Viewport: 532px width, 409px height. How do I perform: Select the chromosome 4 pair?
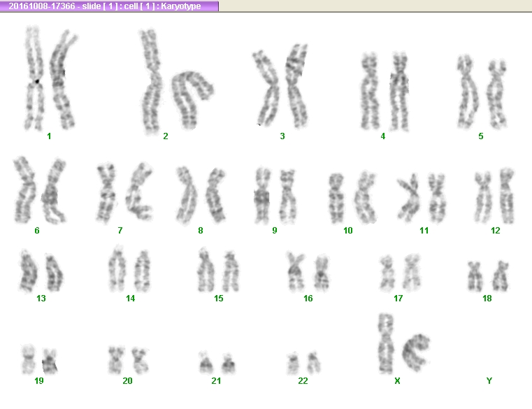(384, 92)
